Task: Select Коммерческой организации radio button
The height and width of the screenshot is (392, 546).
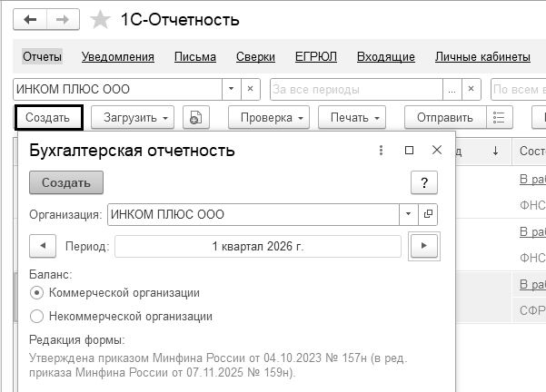Action: 37,293
